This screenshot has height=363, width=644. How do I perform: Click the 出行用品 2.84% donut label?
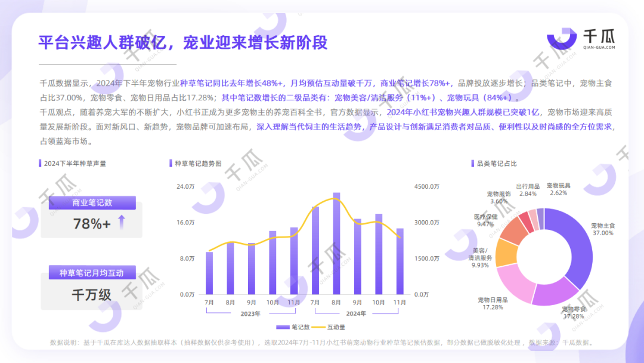click(x=528, y=190)
